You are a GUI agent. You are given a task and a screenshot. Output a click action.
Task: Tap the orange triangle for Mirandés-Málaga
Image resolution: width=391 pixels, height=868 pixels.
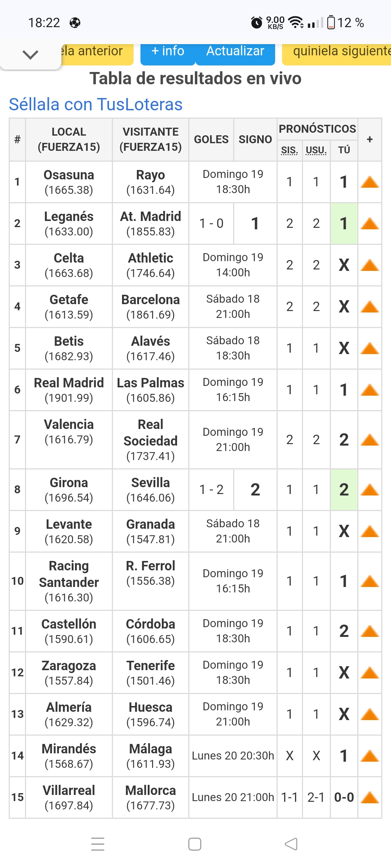[x=370, y=756]
